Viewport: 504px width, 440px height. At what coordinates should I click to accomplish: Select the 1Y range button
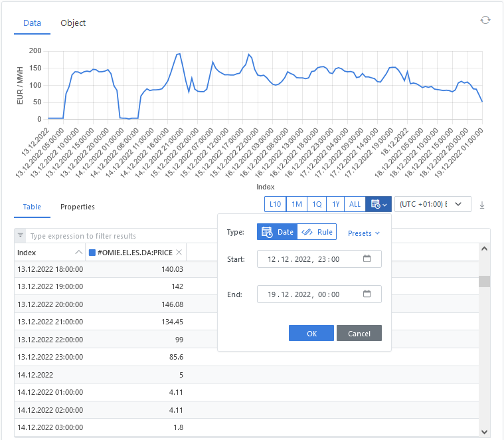(336, 204)
